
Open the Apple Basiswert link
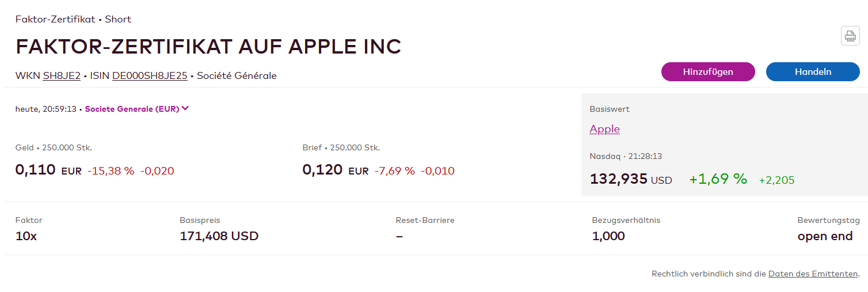tap(604, 129)
